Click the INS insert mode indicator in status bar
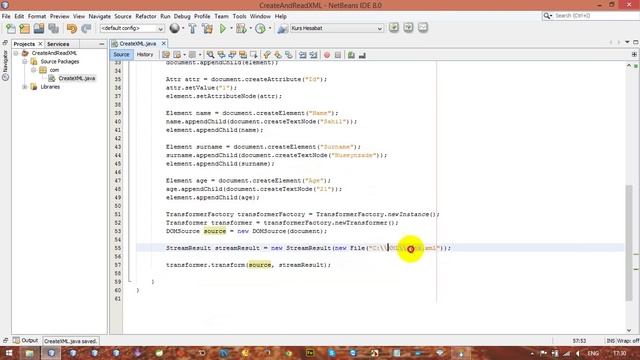 pyautogui.click(x=610, y=341)
